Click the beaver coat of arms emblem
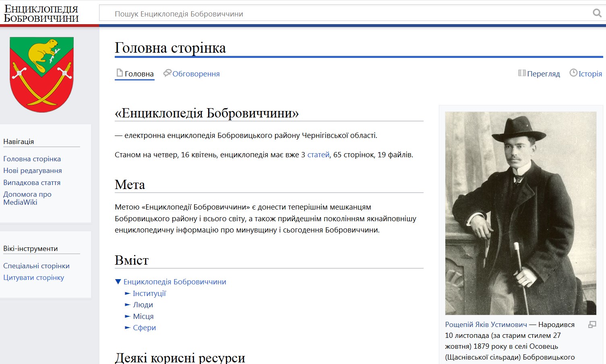 [41, 74]
